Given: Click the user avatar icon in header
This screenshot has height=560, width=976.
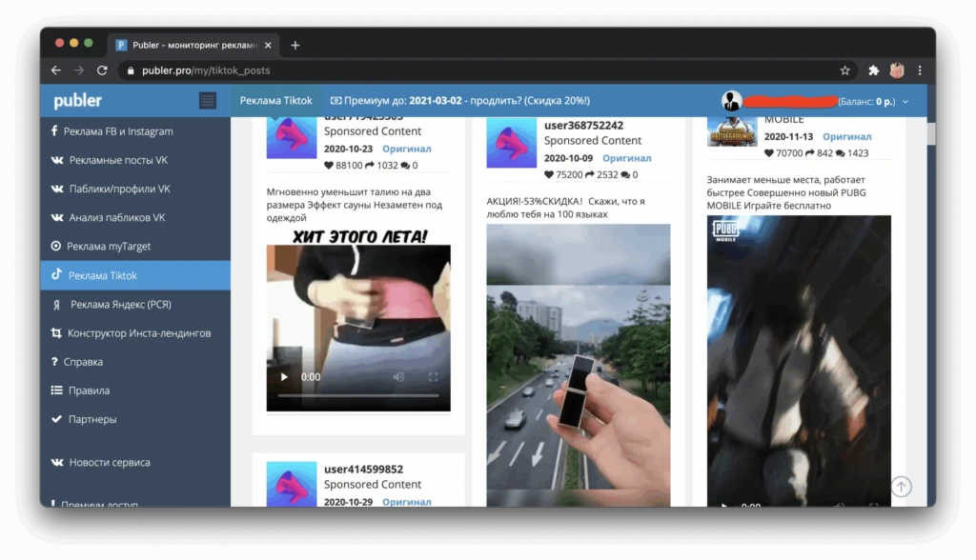Looking at the screenshot, I should coord(731,101).
